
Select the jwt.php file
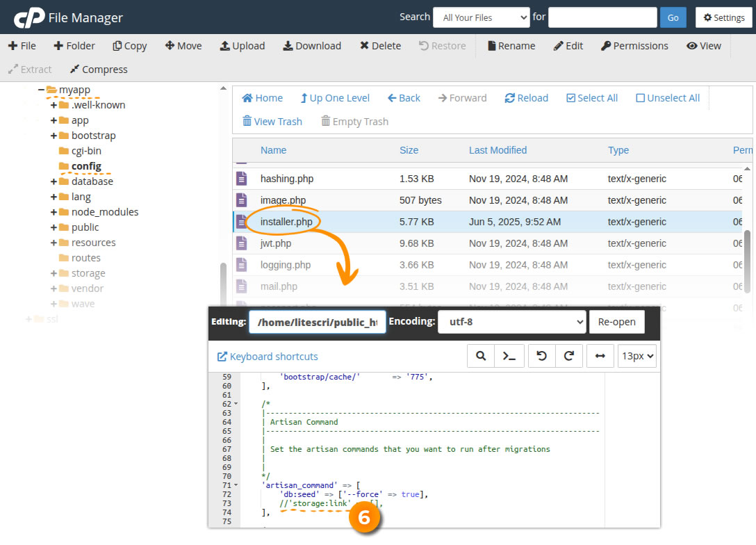[487, 243]
